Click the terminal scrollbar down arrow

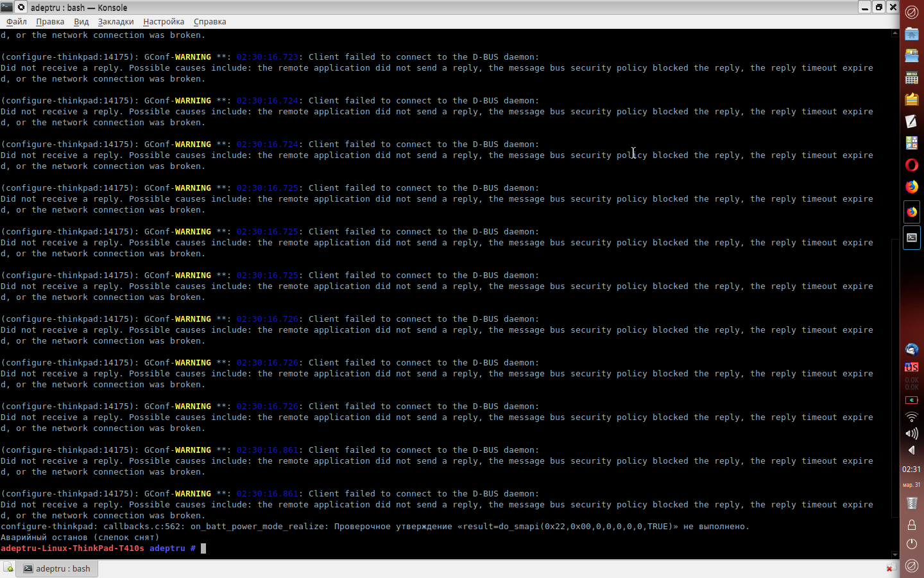click(894, 555)
